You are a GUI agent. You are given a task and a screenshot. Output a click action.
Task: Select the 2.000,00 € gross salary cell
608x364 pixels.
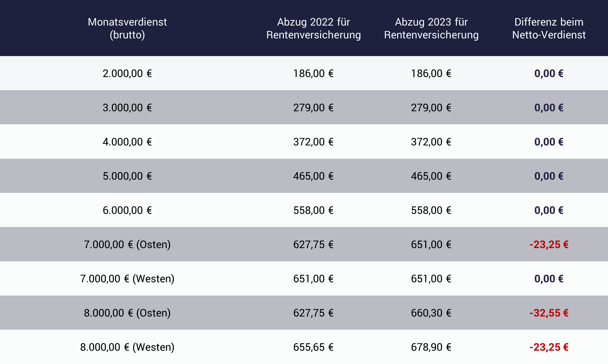[127, 73]
